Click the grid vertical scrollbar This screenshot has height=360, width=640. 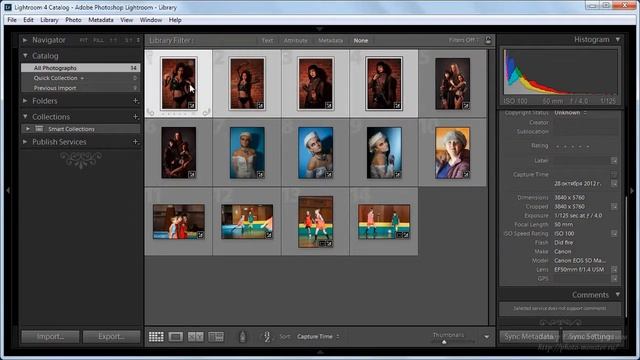pos(491,187)
